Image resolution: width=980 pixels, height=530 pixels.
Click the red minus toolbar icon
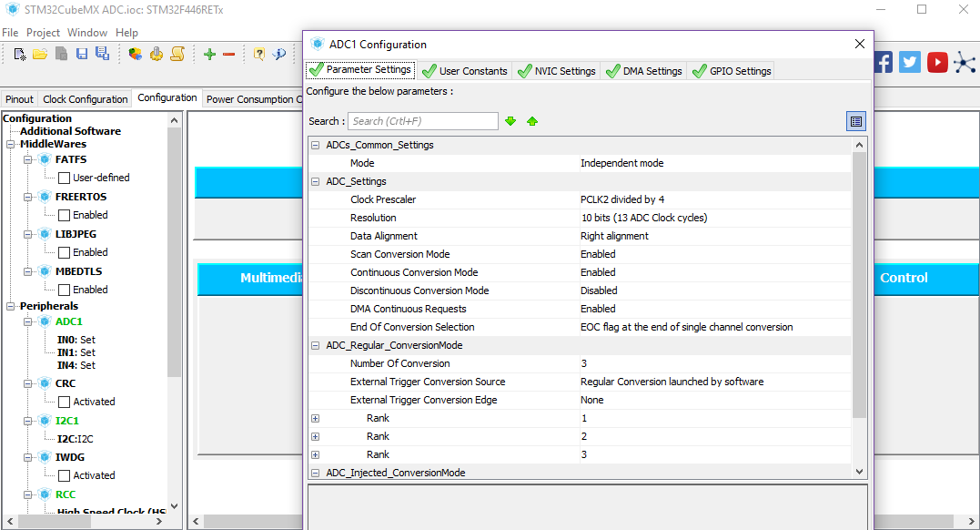(x=228, y=55)
